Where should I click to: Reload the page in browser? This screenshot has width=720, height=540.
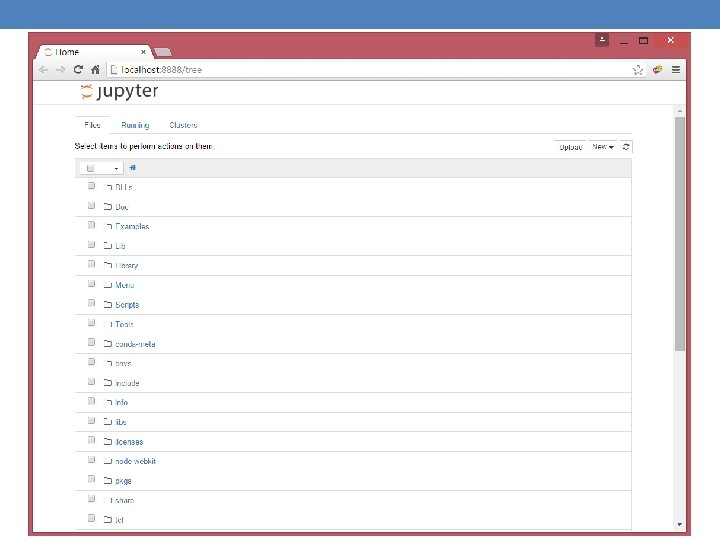[78, 69]
